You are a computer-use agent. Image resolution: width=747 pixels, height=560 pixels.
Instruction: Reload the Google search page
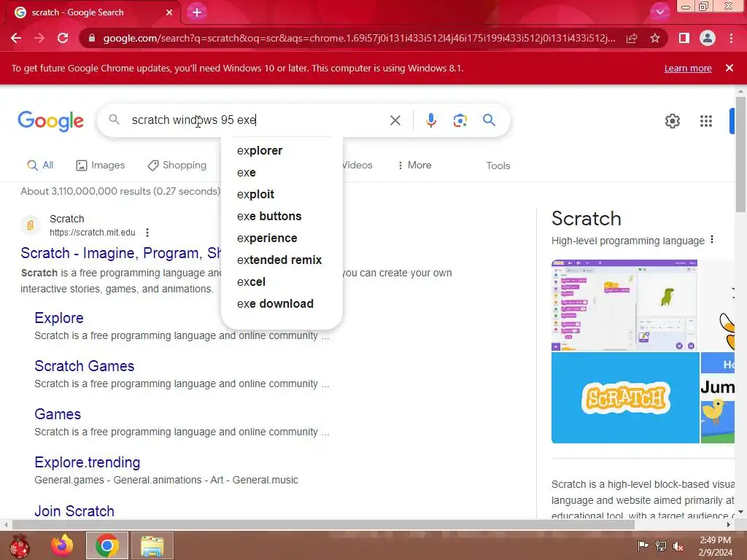click(63, 38)
